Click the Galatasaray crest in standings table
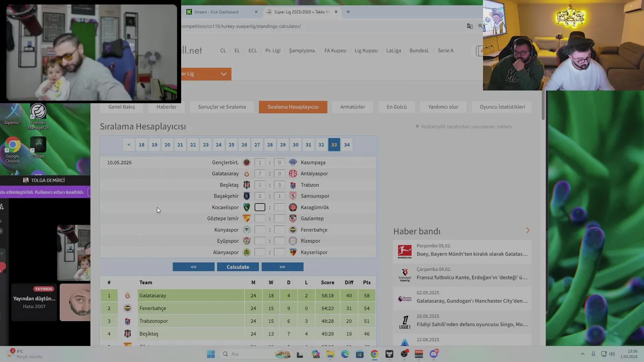644x362 pixels. point(127,296)
